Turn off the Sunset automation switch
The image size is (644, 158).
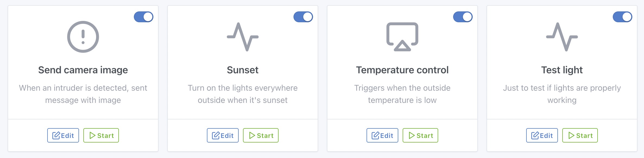pos(303,17)
